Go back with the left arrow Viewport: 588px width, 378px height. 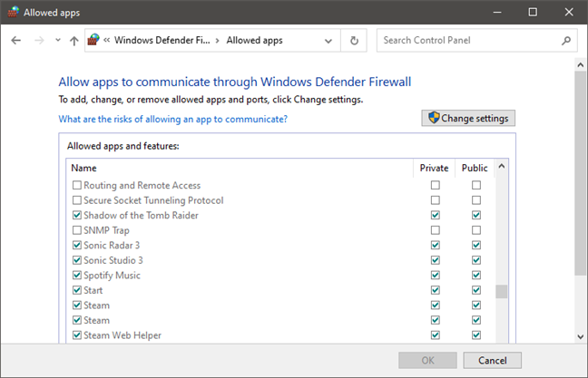tap(16, 40)
